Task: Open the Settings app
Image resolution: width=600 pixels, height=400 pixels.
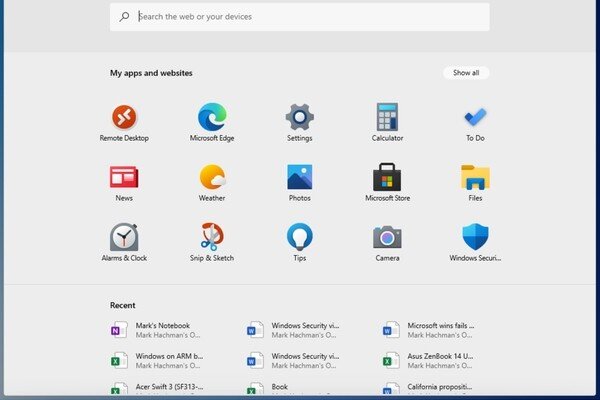Action: pos(300,123)
